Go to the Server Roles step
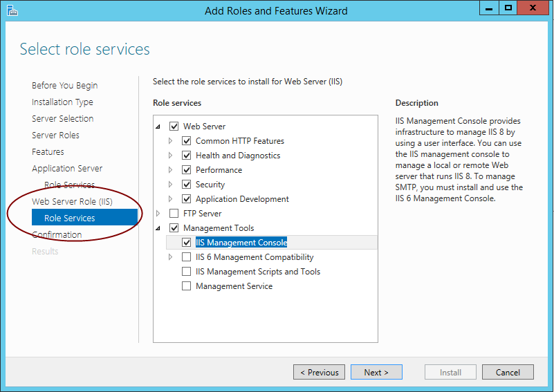Viewport: 554px width, 392px height. (x=55, y=136)
